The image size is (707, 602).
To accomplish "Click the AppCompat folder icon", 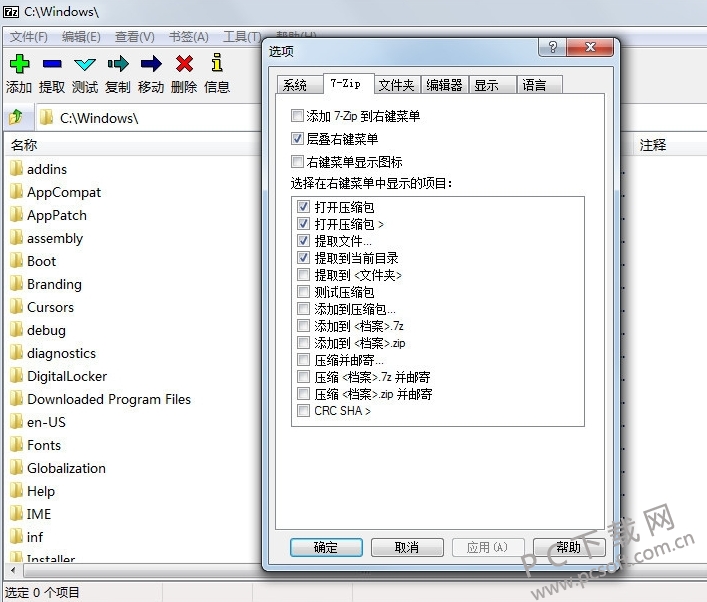I will pos(16,192).
